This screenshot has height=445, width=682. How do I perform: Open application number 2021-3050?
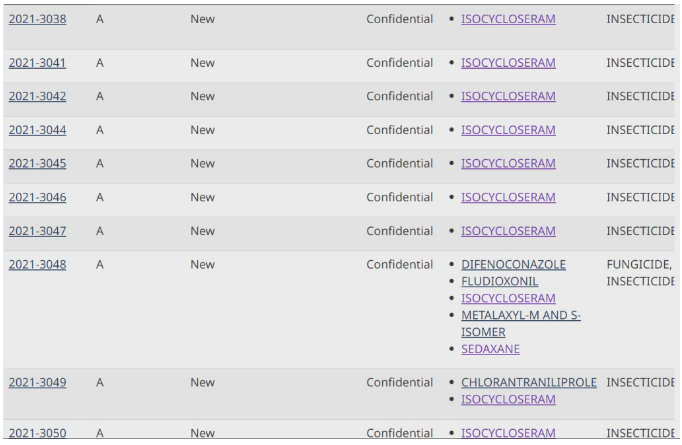[37, 433]
